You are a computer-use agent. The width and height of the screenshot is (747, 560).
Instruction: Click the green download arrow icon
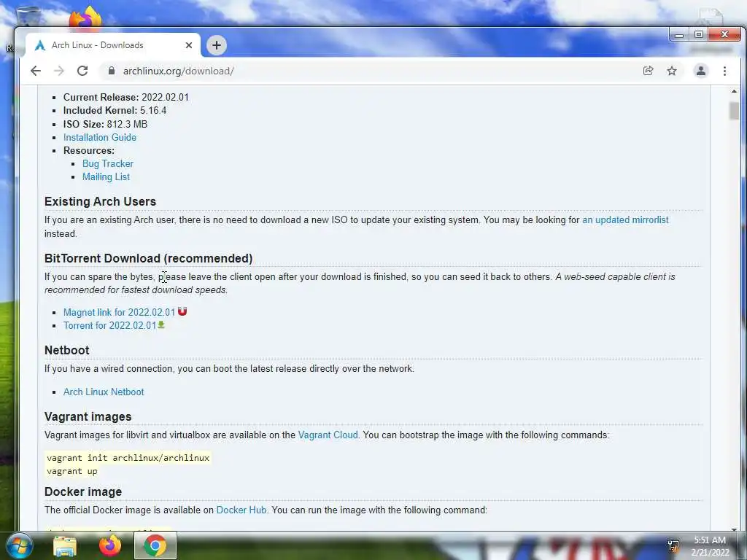pyautogui.click(x=161, y=324)
